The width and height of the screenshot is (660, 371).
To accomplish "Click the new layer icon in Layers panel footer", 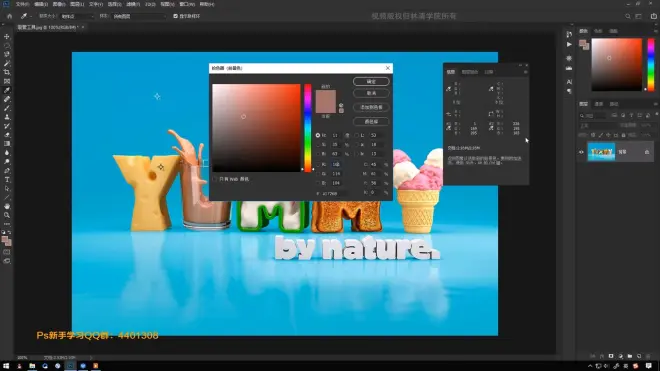I will pyautogui.click(x=639, y=356).
